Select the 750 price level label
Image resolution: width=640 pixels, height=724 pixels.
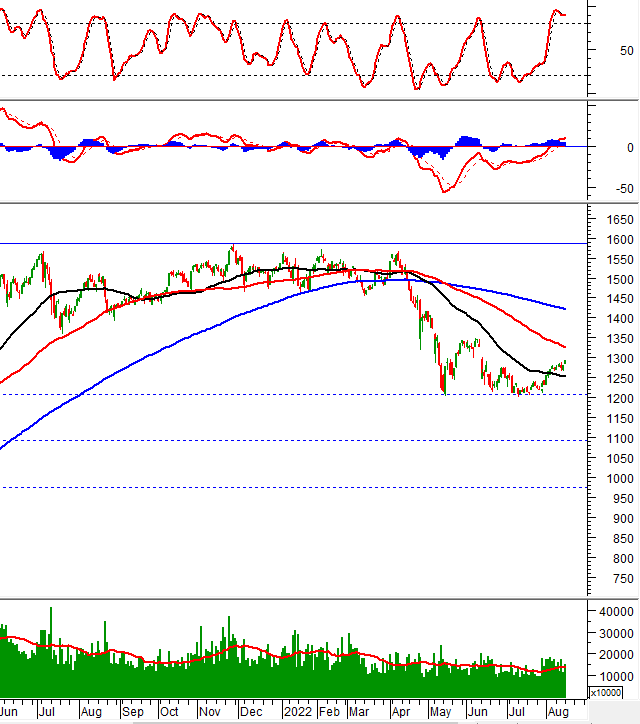623,579
